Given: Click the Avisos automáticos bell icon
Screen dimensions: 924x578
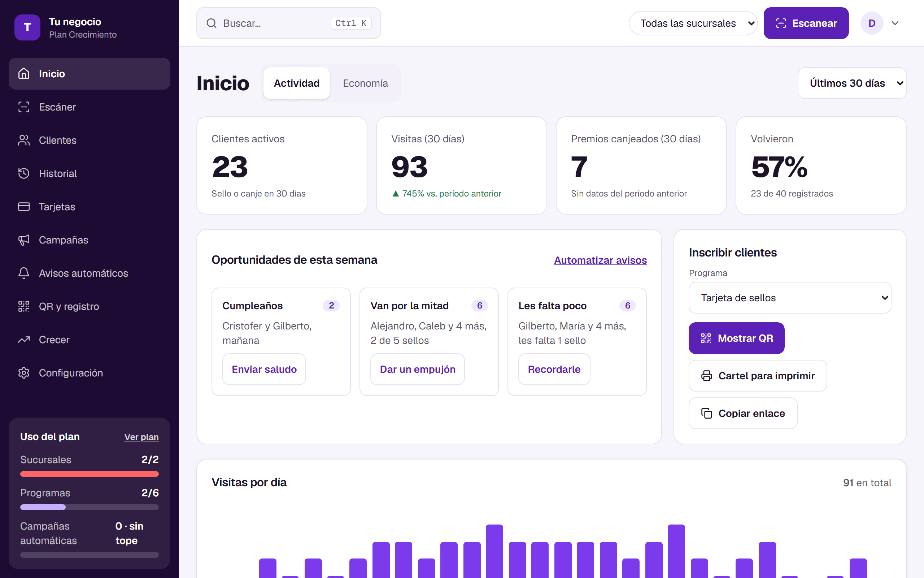Looking at the screenshot, I should (24, 273).
